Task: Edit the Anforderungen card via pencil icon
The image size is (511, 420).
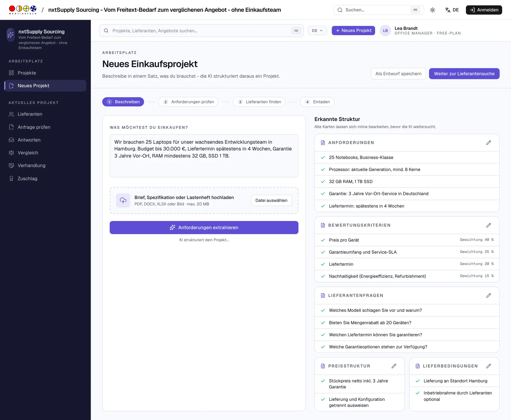Action: (489, 143)
